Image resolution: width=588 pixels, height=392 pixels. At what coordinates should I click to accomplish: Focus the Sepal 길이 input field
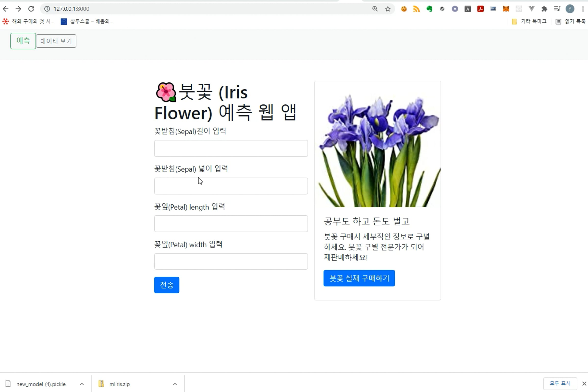click(x=231, y=148)
